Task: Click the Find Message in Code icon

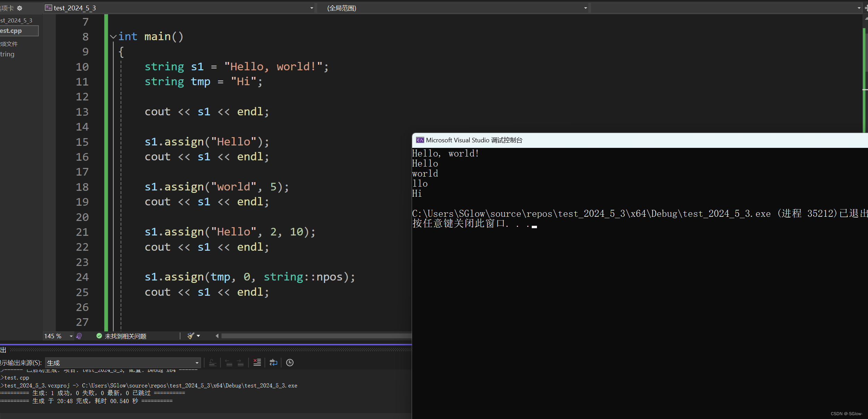Action: pyautogui.click(x=212, y=363)
